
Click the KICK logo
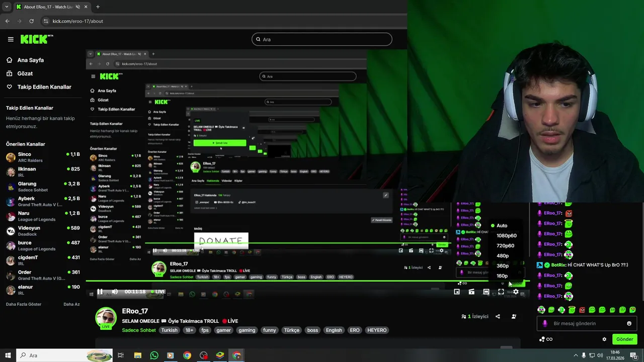[x=37, y=39]
